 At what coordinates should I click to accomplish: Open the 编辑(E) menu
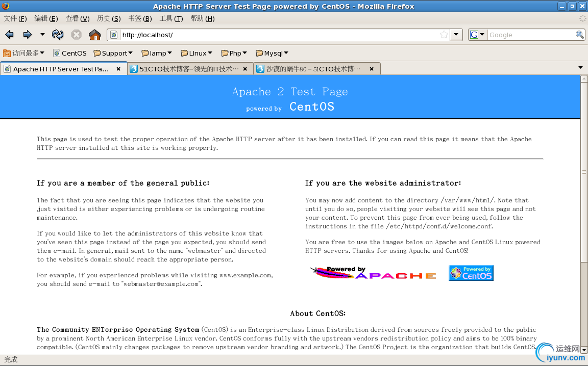click(46, 19)
